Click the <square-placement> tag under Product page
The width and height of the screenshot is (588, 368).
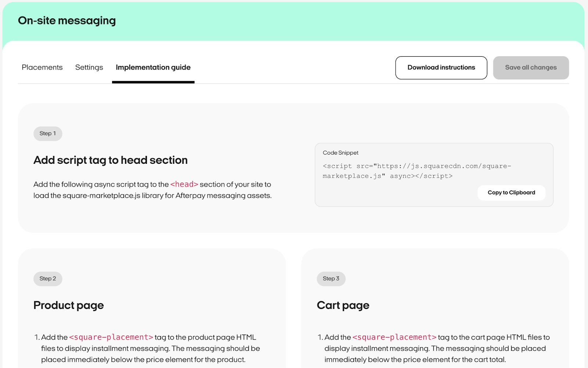pos(111,337)
